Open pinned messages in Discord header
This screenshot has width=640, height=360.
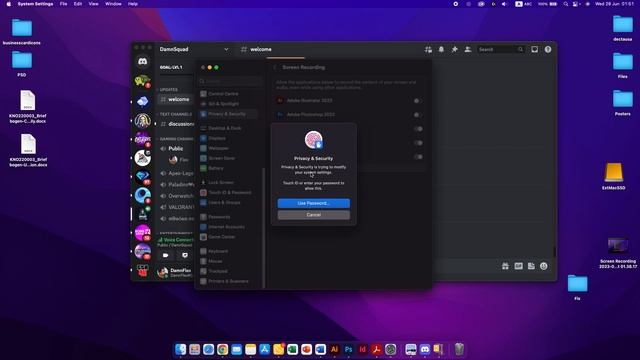click(454, 49)
